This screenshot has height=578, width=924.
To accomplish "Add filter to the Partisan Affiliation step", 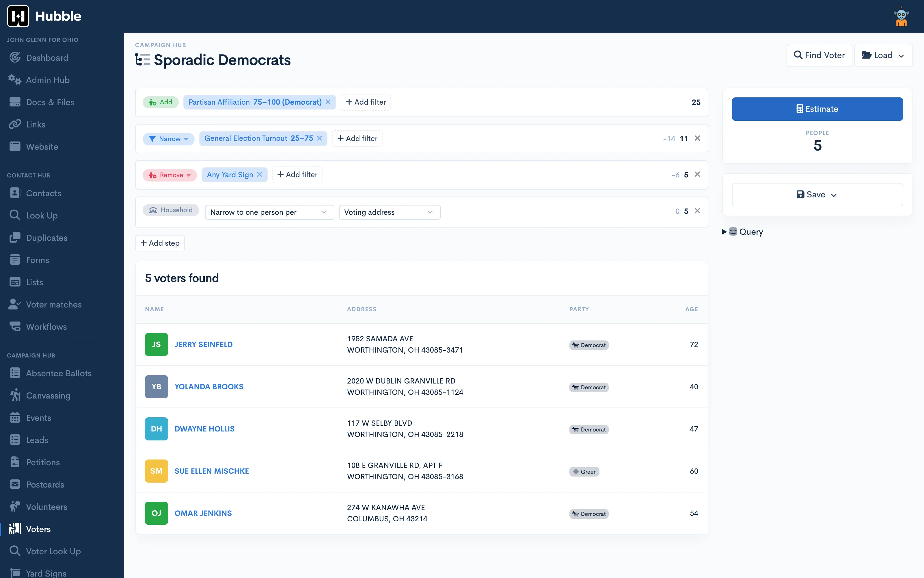I will click(366, 102).
